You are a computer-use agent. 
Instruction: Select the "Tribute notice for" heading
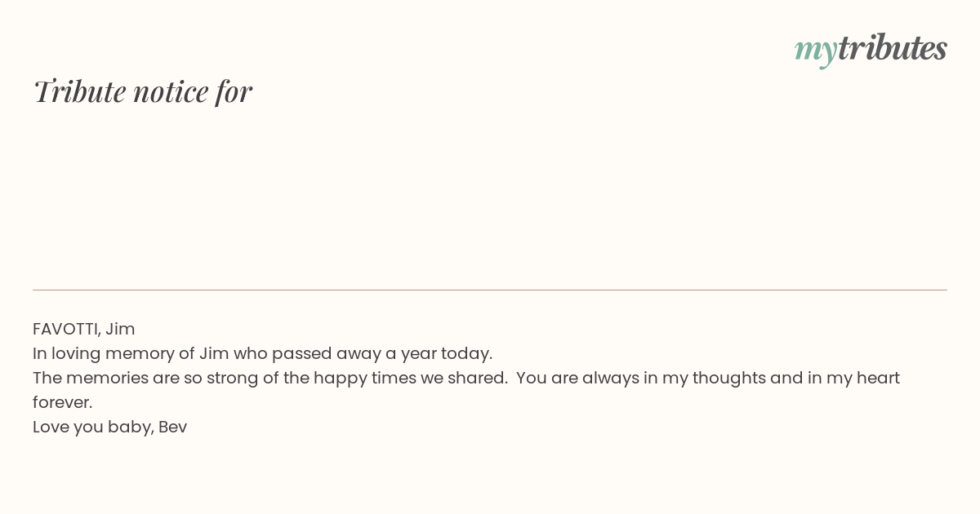[143, 91]
